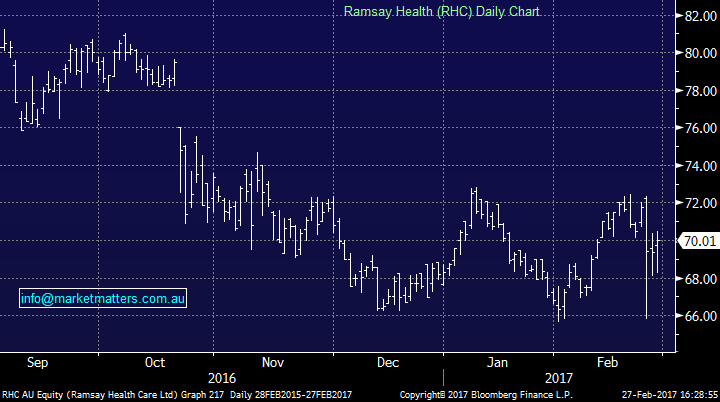Viewport: 720px width, 402px height.
Task: Click the 76.00 price axis label
Action: (700, 128)
